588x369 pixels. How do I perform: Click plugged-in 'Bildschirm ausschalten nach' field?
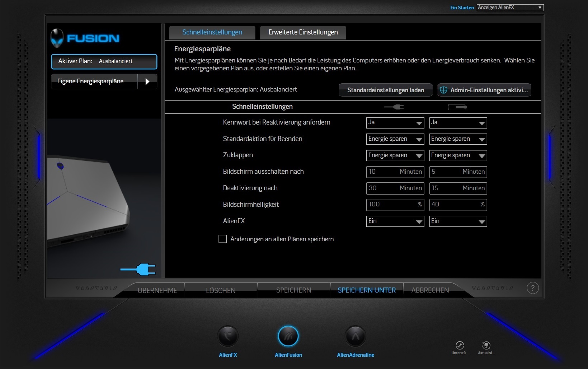tap(395, 172)
